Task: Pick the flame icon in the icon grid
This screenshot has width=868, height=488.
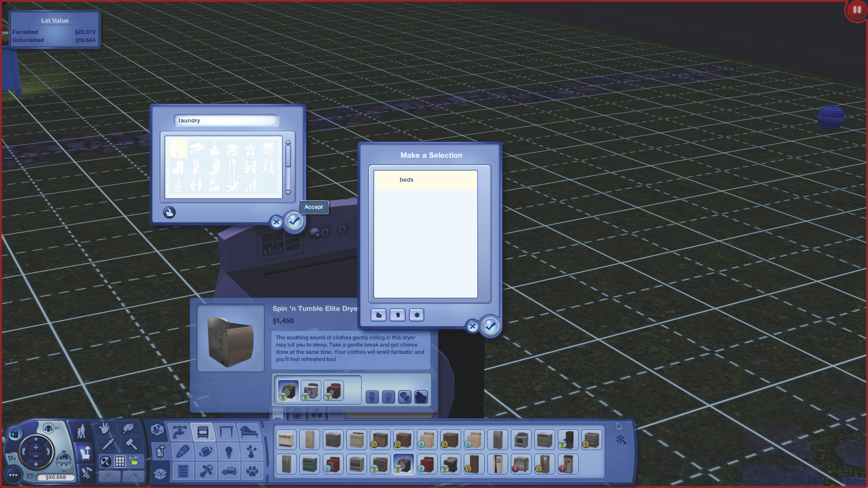Action: [x=178, y=185]
